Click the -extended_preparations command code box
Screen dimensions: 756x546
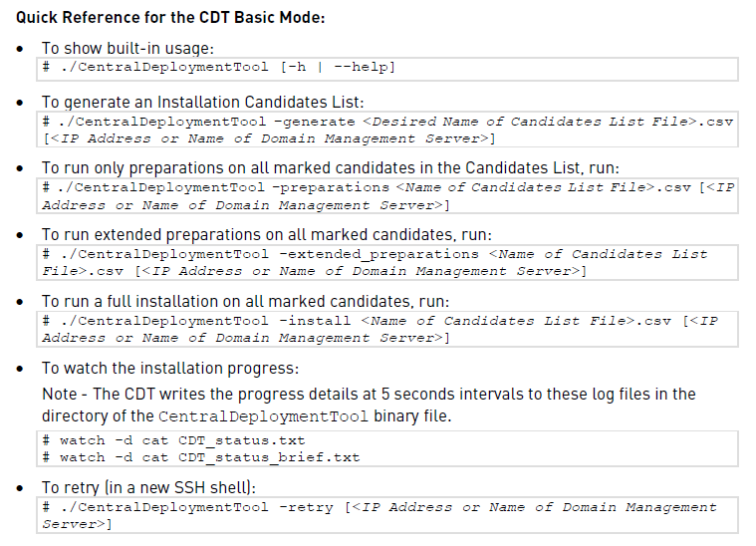[387, 262]
